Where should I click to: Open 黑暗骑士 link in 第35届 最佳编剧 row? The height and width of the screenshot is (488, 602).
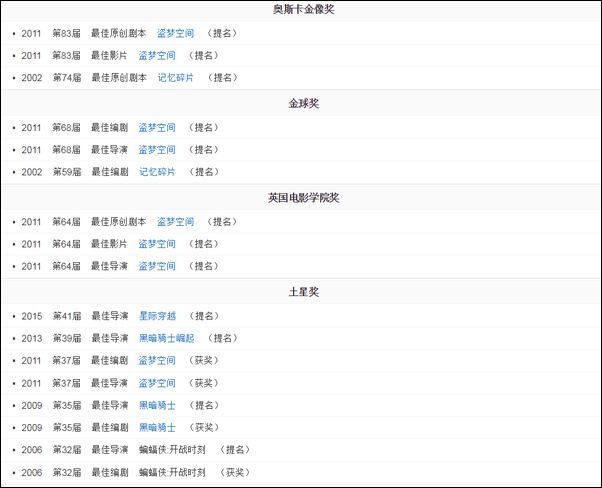157,428
